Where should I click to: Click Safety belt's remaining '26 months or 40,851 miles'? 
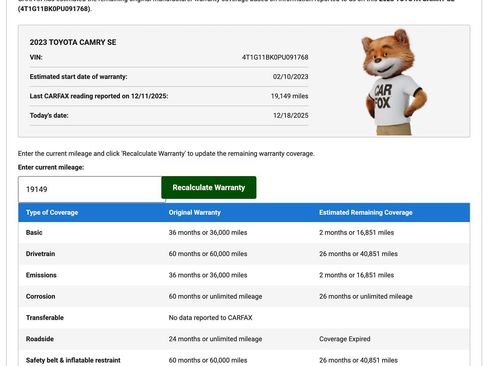click(x=358, y=360)
